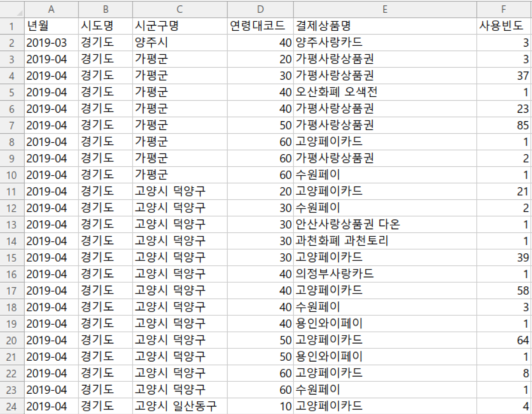Screen dimensions: 532x414
Task: Select the usage value 85 cell
Action: tap(504, 126)
